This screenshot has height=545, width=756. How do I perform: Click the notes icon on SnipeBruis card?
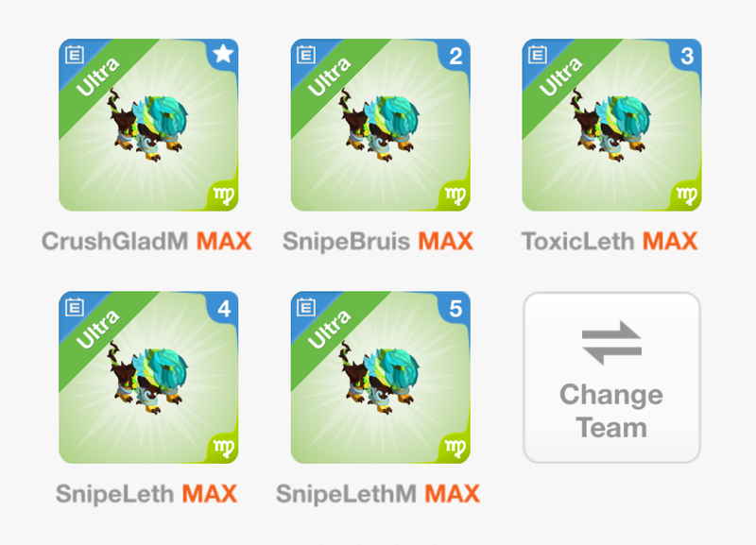click(x=306, y=55)
